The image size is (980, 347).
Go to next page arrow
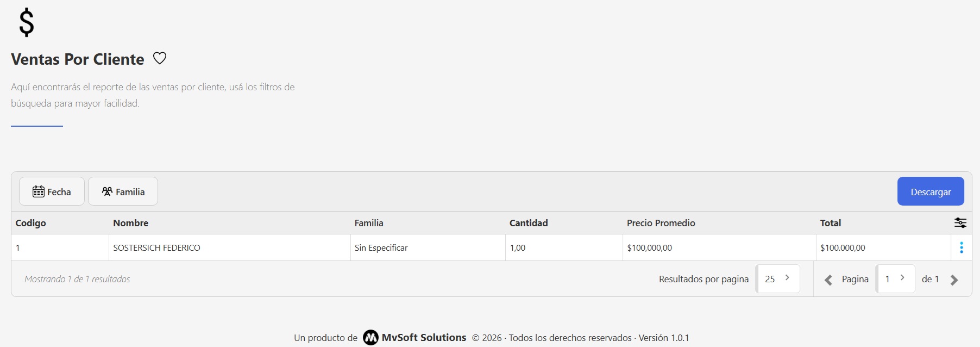pyautogui.click(x=954, y=280)
